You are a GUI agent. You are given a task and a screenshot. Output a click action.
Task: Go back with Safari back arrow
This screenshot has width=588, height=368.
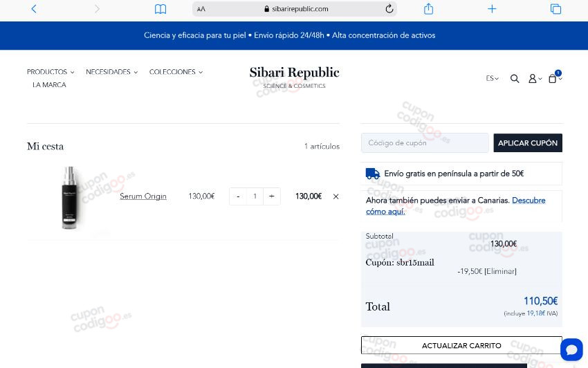click(x=34, y=8)
